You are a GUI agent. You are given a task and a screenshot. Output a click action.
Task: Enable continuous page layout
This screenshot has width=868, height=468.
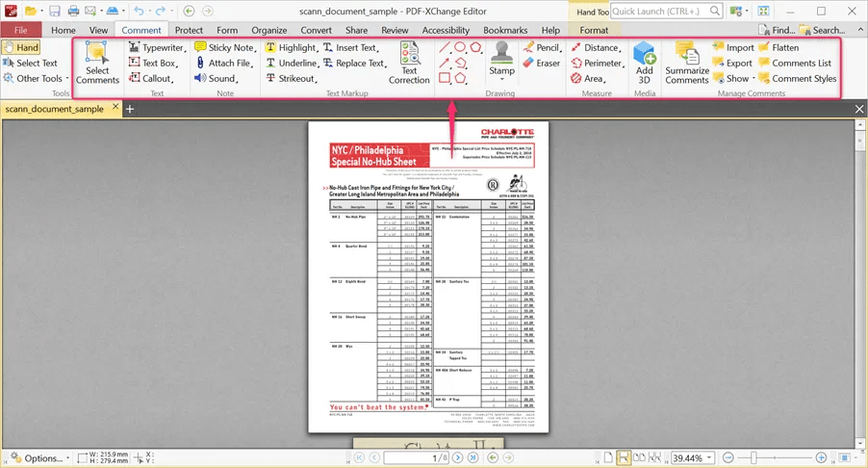click(x=624, y=457)
